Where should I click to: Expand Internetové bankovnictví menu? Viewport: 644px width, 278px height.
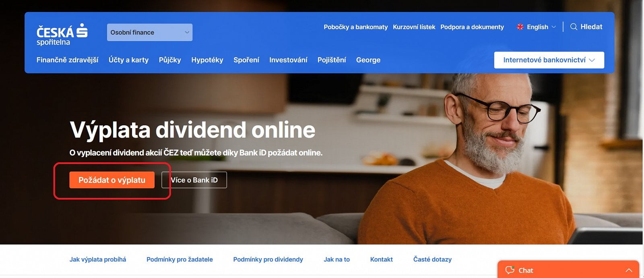pos(549,60)
